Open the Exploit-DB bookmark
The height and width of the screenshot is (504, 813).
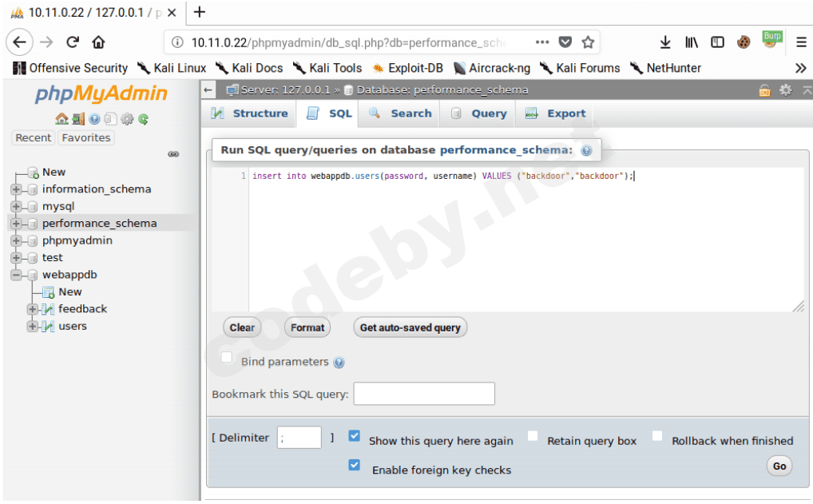(407, 68)
